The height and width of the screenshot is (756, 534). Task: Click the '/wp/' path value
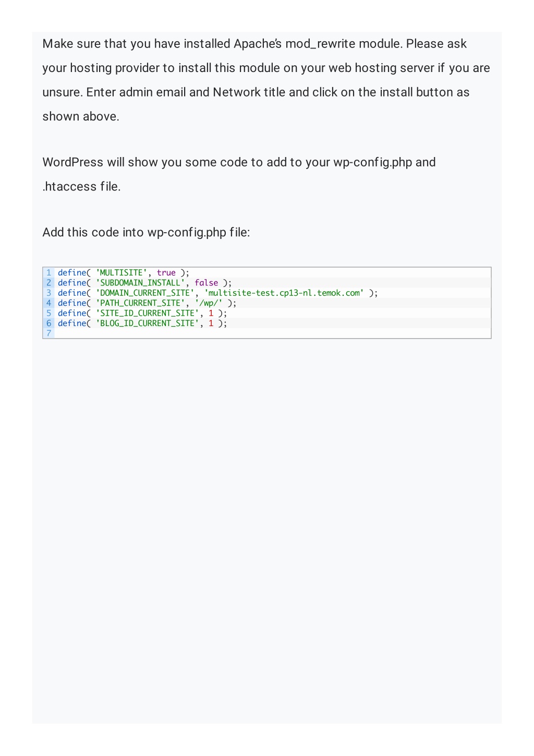pyautogui.click(x=209, y=303)
